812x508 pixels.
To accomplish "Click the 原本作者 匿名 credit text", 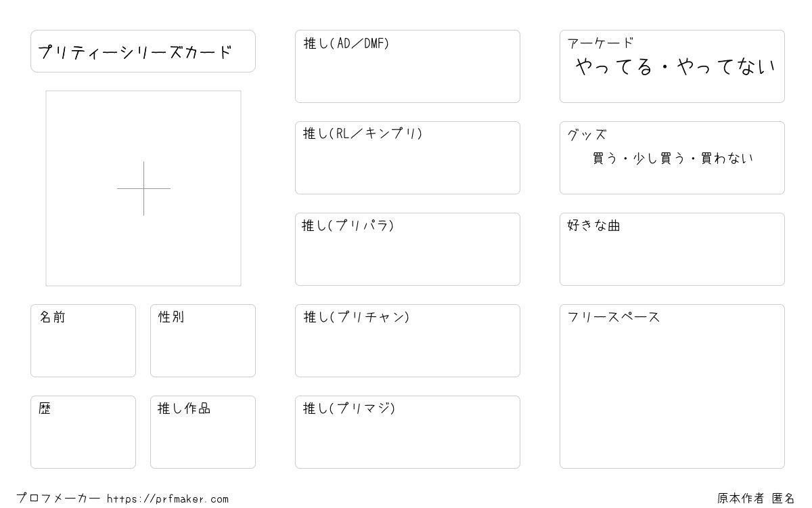I will pos(757,499).
